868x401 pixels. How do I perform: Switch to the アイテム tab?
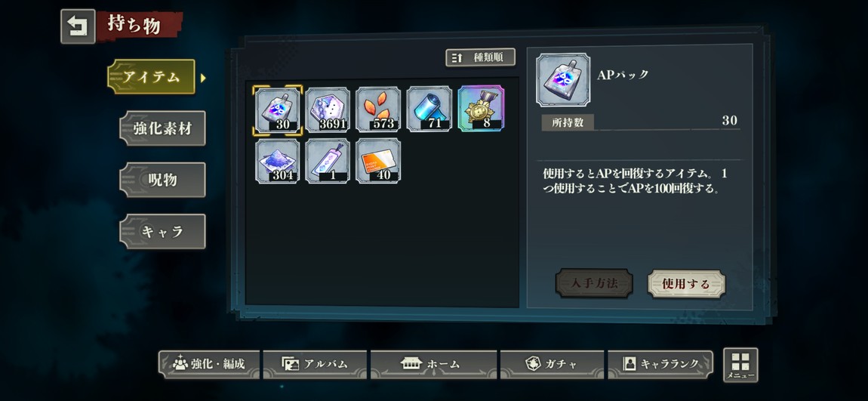coord(151,77)
